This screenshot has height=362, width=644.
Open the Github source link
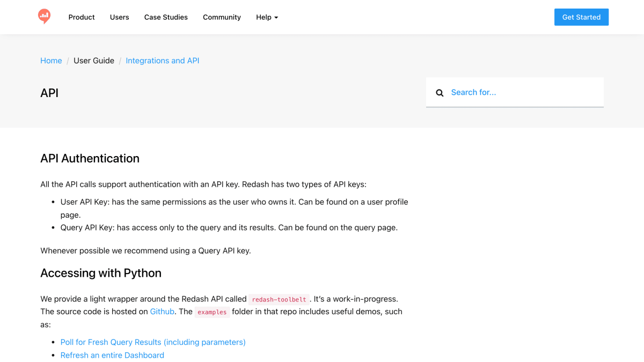[x=162, y=312]
